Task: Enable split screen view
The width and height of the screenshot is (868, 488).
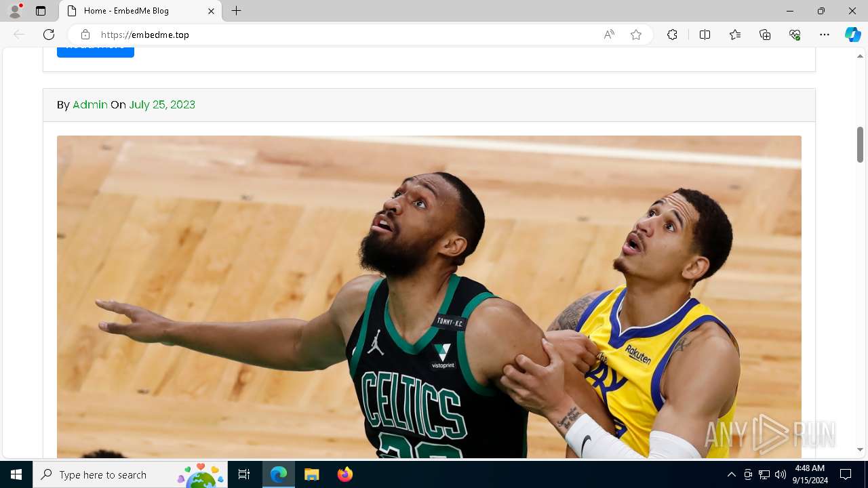Action: 705,35
